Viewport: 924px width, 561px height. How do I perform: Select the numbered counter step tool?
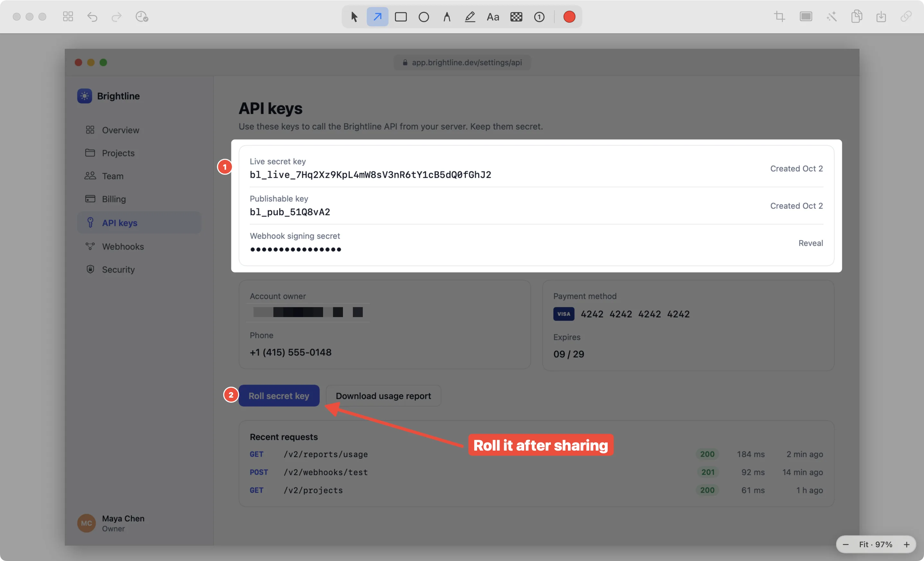[539, 17]
